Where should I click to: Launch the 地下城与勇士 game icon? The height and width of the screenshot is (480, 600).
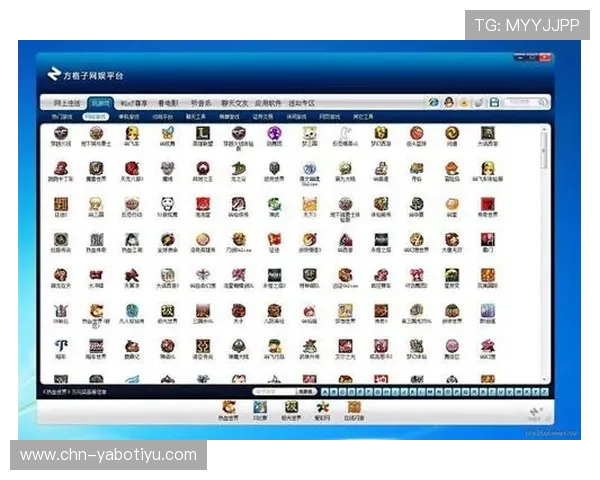(97, 134)
